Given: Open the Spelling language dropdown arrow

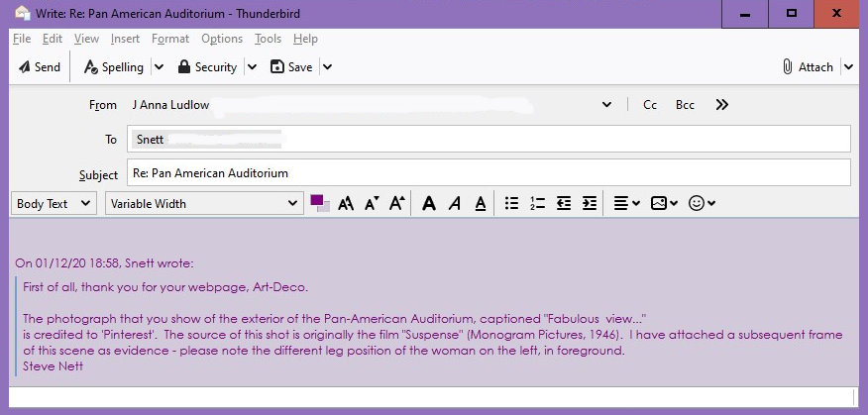Looking at the screenshot, I should 159,67.
